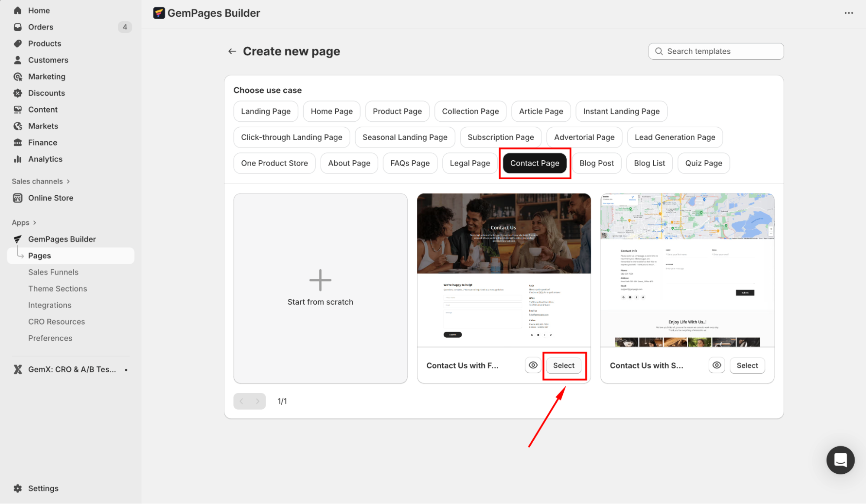This screenshot has width=866, height=504.
Task: Open Sales Funnels in the sidebar
Action: click(x=53, y=272)
